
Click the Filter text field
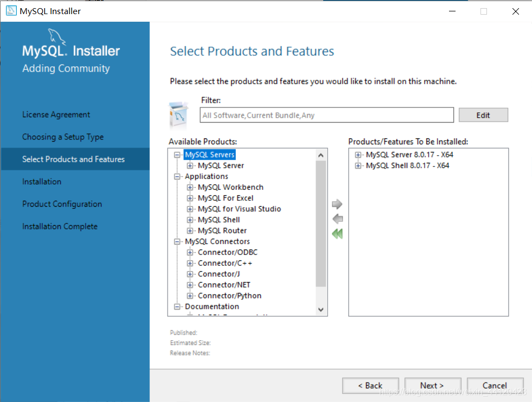click(x=326, y=115)
